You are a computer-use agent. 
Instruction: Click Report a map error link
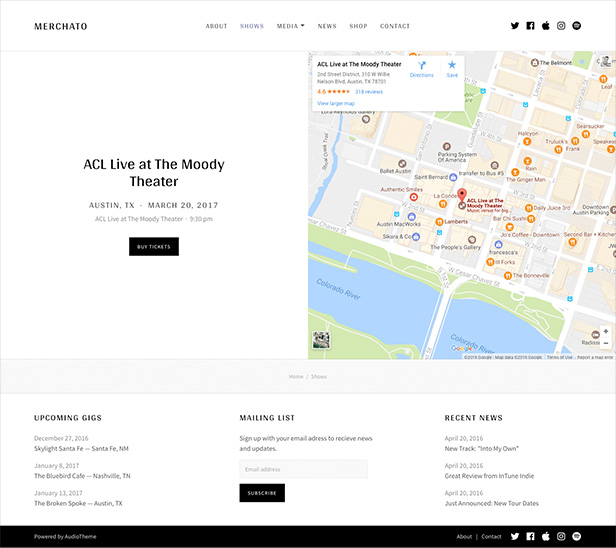pyautogui.click(x=595, y=357)
